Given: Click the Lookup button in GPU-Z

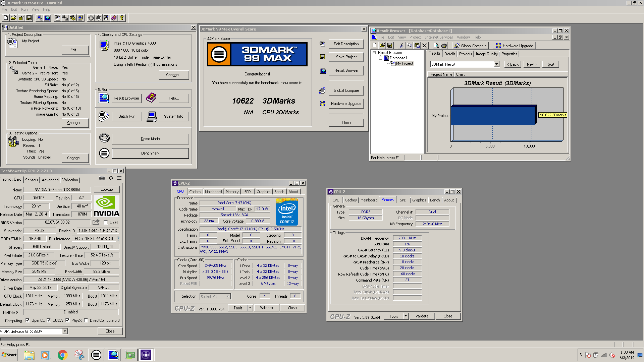Looking at the screenshot, I should 107,189.
